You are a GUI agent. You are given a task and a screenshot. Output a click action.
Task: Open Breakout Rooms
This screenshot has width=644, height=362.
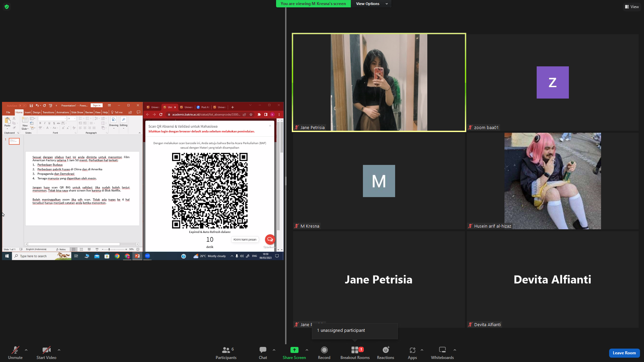pos(355,353)
